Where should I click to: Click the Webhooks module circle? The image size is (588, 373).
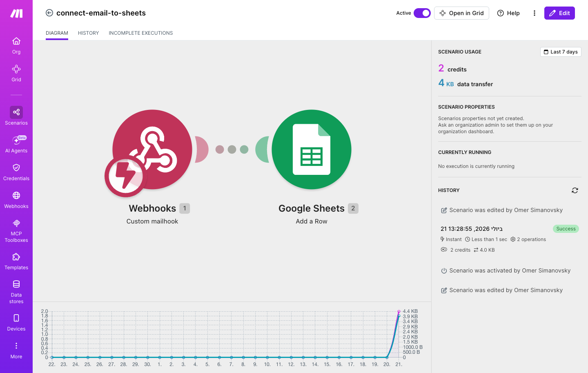(x=152, y=149)
